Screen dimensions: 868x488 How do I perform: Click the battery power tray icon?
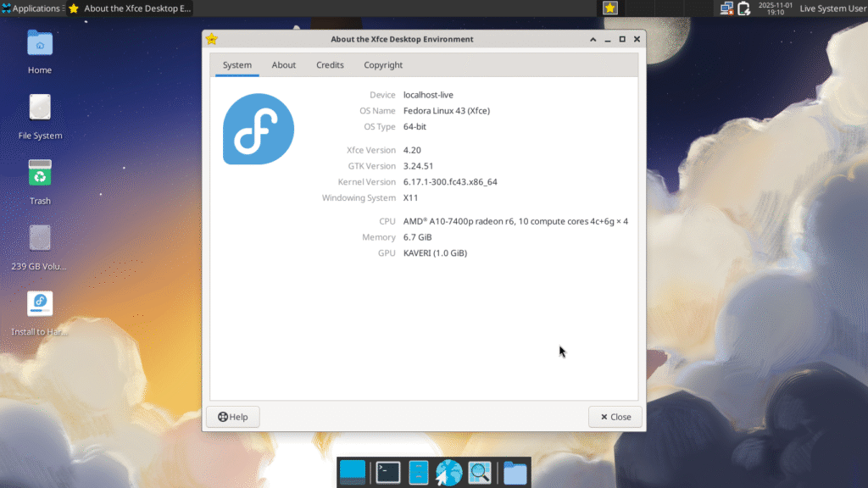click(x=743, y=8)
